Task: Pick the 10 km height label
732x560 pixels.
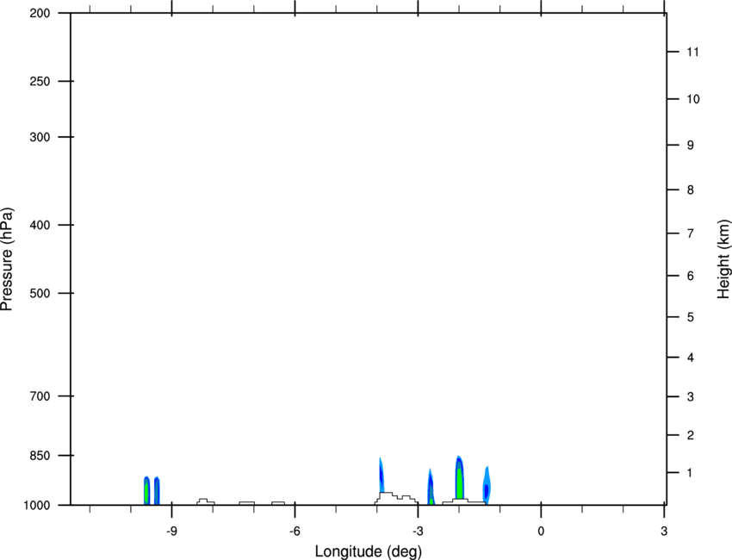Action: point(693,99)
